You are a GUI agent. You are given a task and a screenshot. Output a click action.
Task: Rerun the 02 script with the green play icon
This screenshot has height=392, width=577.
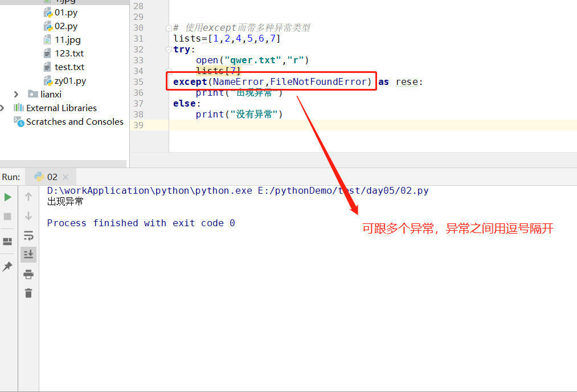(8, 197)
